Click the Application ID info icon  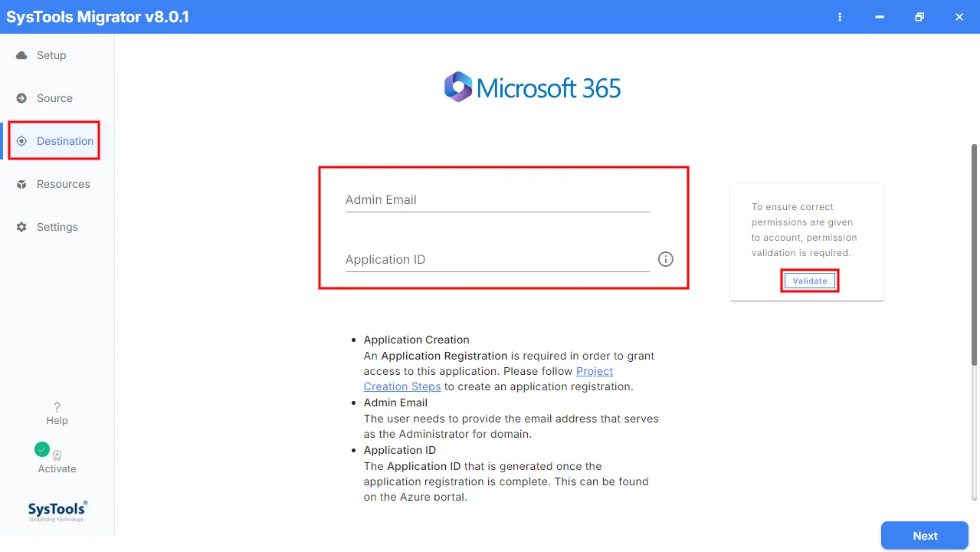tap(666, 259)
